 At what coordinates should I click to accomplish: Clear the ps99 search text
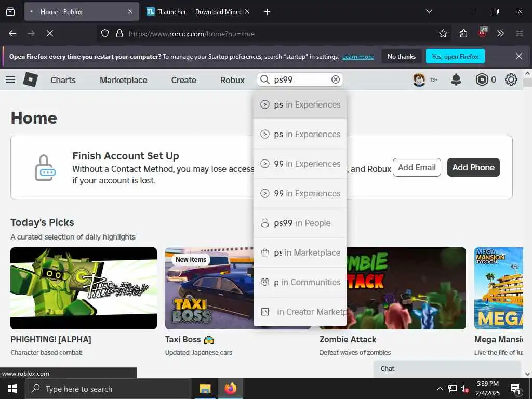pos(335,79)
